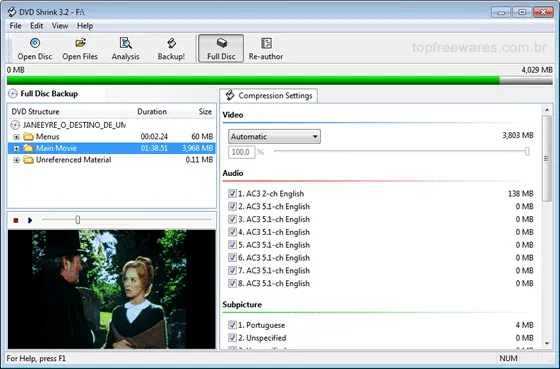Expand the Unreferenced Material tree node
This screenshot has height=369, width=560.
[16, 160]
